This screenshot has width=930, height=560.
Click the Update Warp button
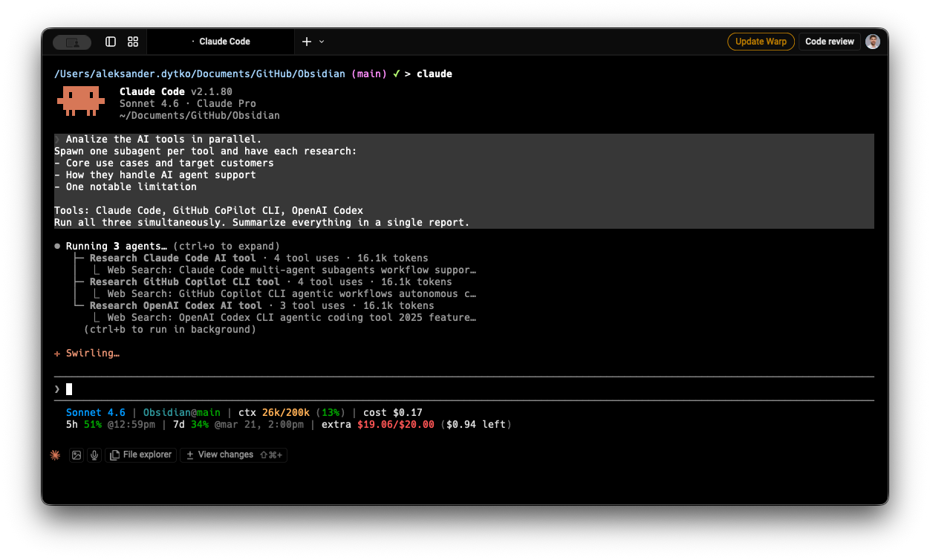[x=761, y=42]
